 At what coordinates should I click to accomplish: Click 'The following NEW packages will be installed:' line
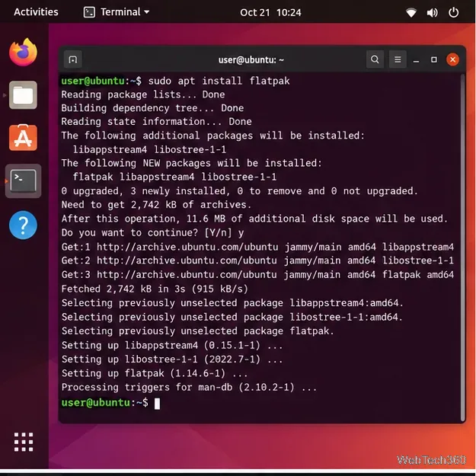pyautogui.click(x=192, y=163)
